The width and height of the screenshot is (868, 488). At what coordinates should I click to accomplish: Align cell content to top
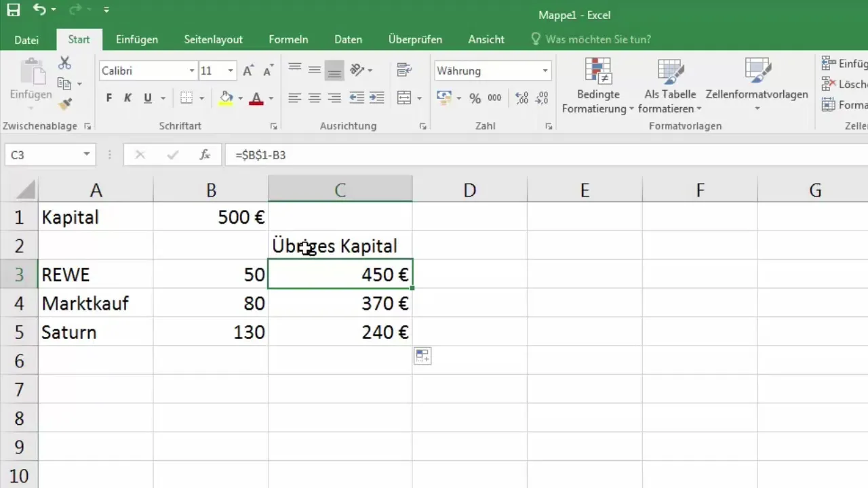click(x=294, y=69)
